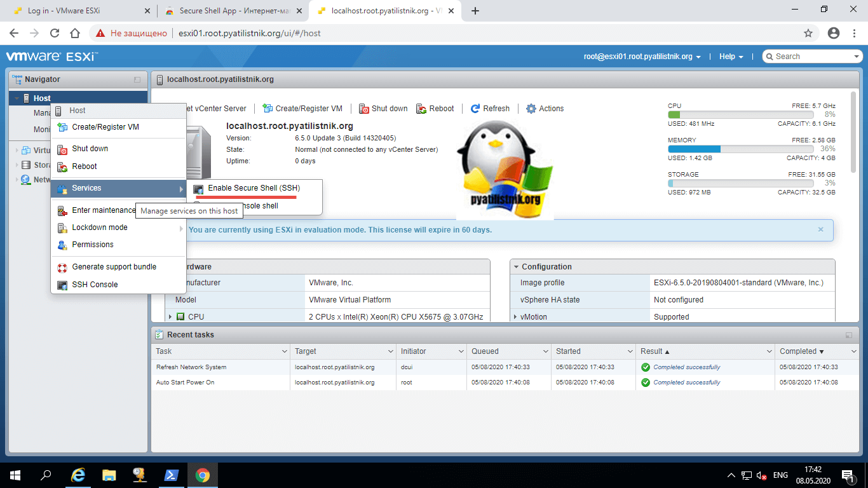The height and width of the screenshot is (488, 868).
Task: Open Lockdown mode submenu
Action: point(100,227)
